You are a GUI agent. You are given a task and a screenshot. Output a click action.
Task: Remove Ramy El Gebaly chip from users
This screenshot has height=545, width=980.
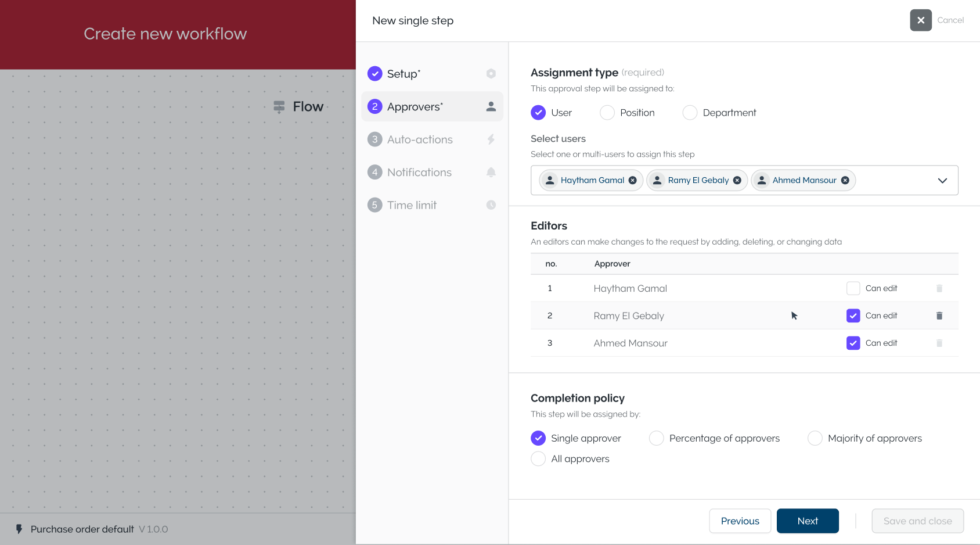pos(737,181)
